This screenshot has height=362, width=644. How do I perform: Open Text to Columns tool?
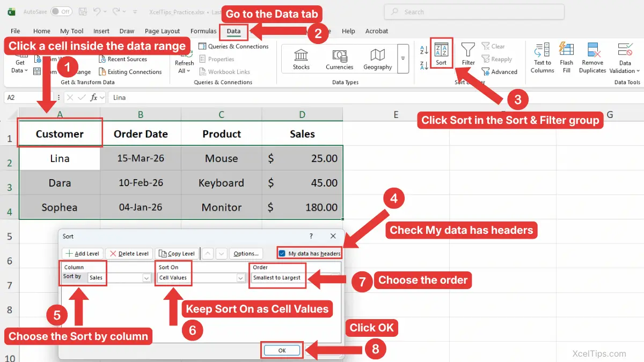click(x=542, y=58)
